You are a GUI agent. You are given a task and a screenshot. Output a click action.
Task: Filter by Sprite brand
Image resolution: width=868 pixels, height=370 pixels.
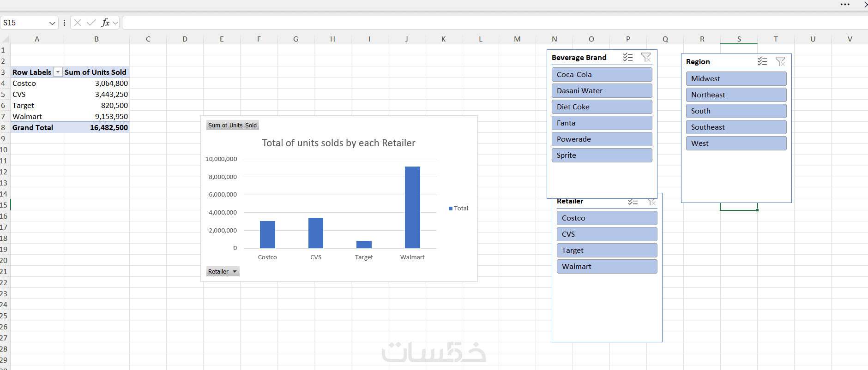(x=602, y=155)
